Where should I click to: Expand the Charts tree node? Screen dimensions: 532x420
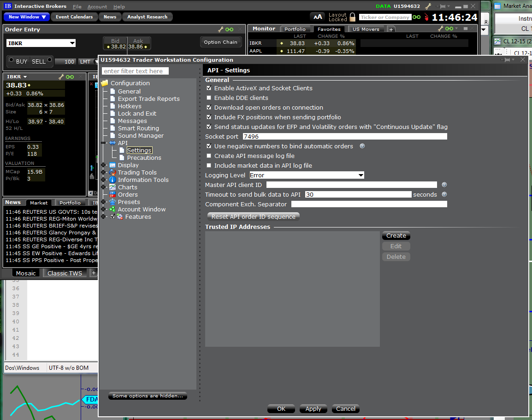[x=103, y=187]
